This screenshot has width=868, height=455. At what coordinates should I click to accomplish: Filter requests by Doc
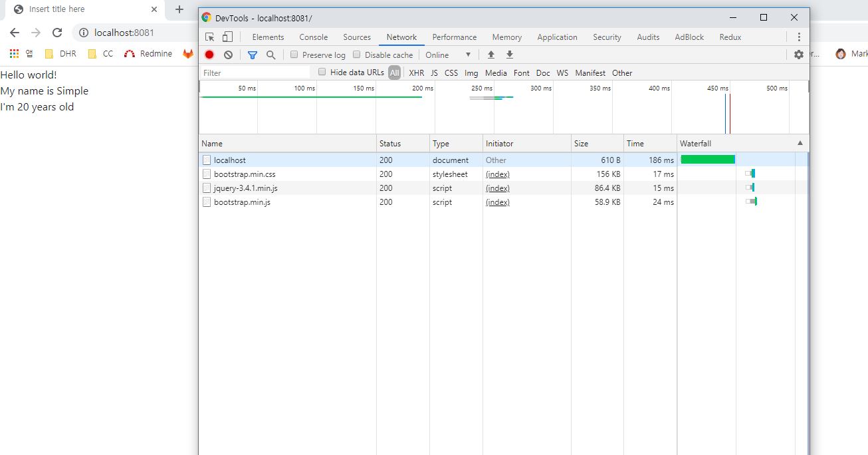point(543,73)
